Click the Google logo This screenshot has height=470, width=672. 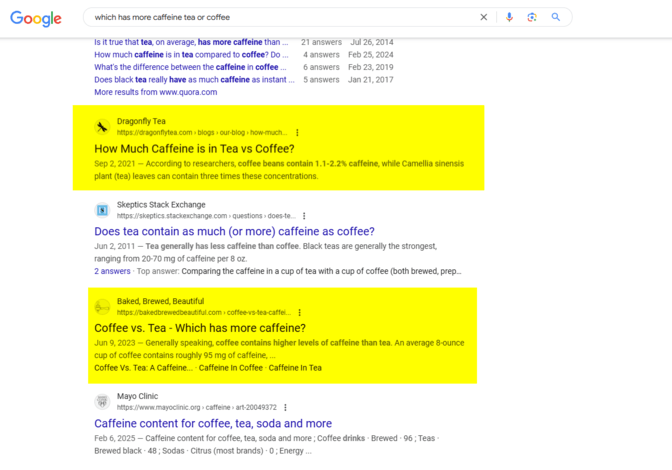pyautogui.click(x=37, y=18)
